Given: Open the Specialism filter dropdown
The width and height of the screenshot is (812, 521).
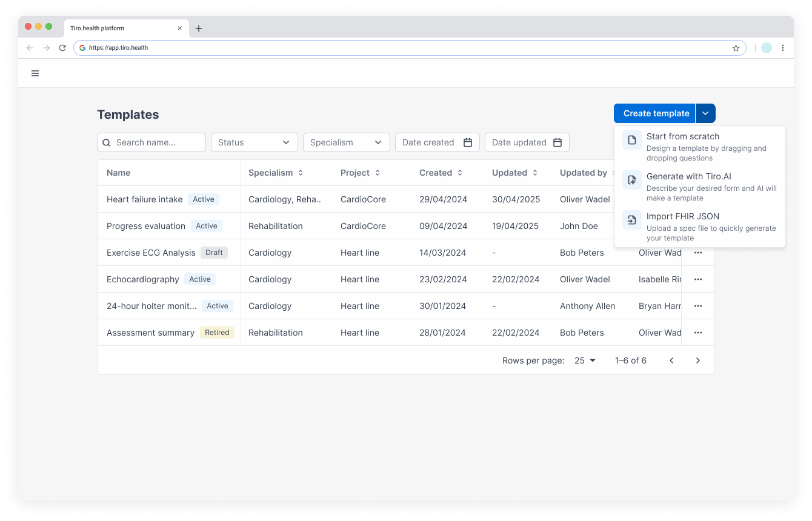Looking at the screenshot, I should (347, 142).
